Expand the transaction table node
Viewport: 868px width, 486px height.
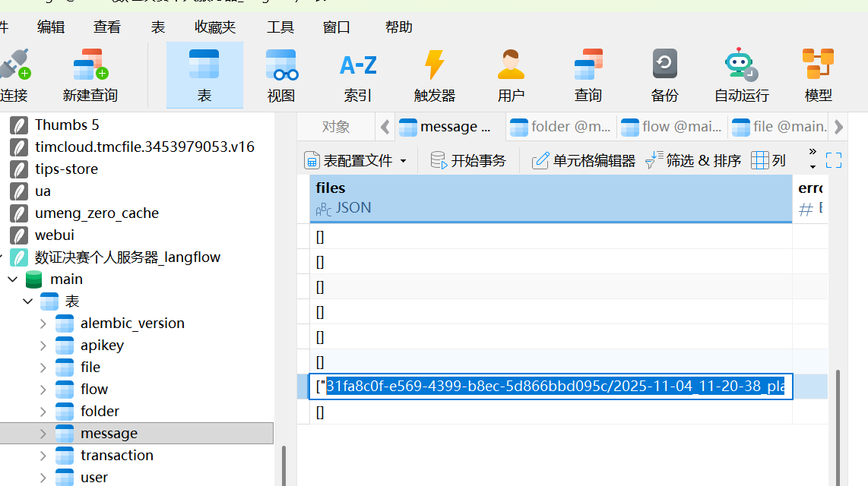43,456
